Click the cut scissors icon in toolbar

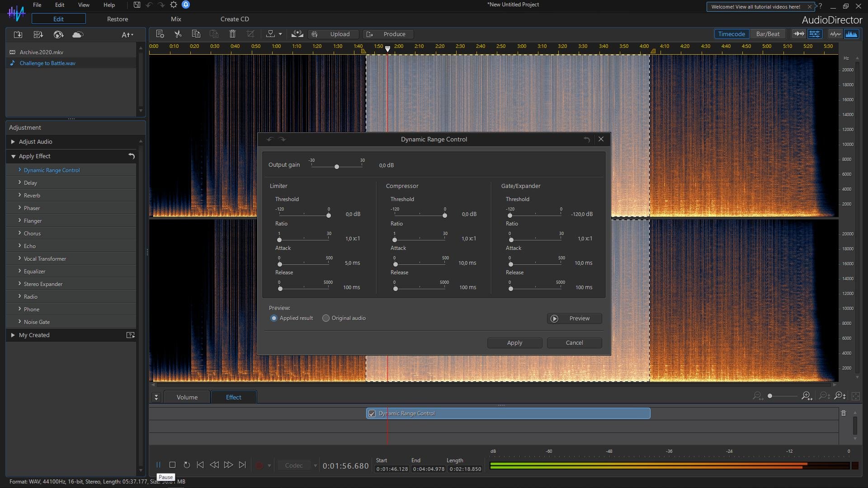(x=178, y=34)
